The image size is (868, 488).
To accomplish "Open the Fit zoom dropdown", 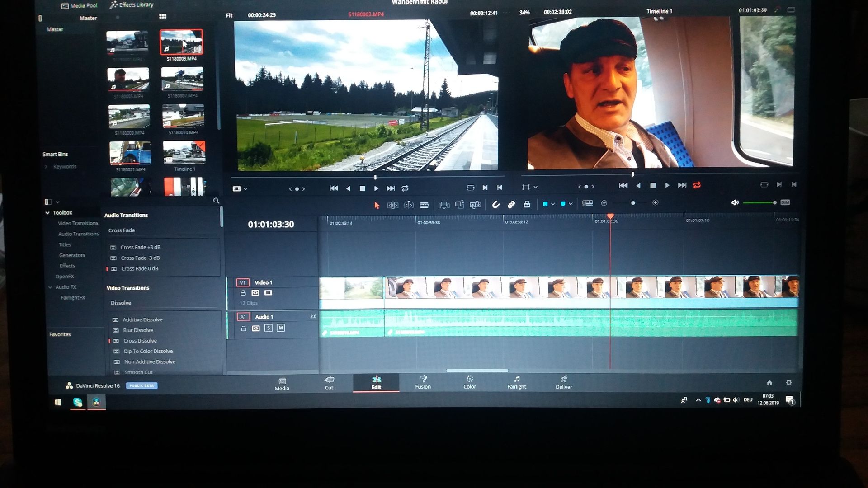I will (229, 15).
